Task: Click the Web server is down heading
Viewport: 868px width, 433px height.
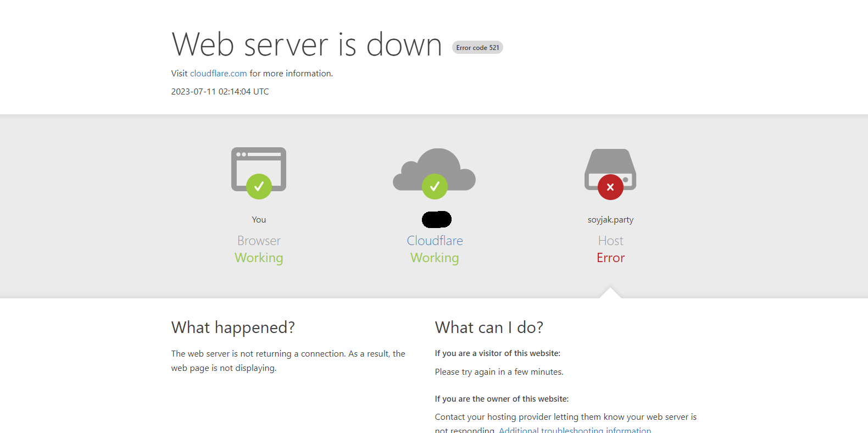Action: click(307, 45)
